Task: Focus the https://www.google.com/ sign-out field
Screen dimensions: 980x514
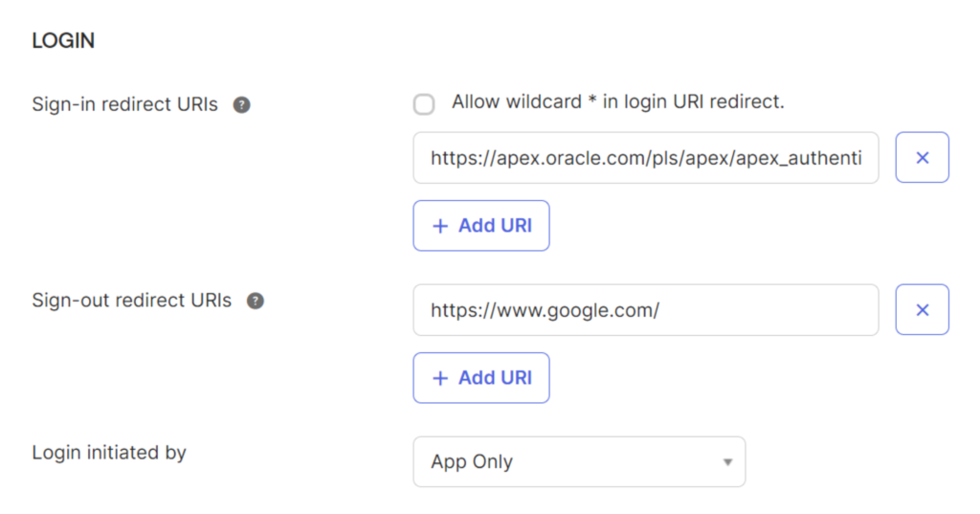Action: [x=645, y=310]
